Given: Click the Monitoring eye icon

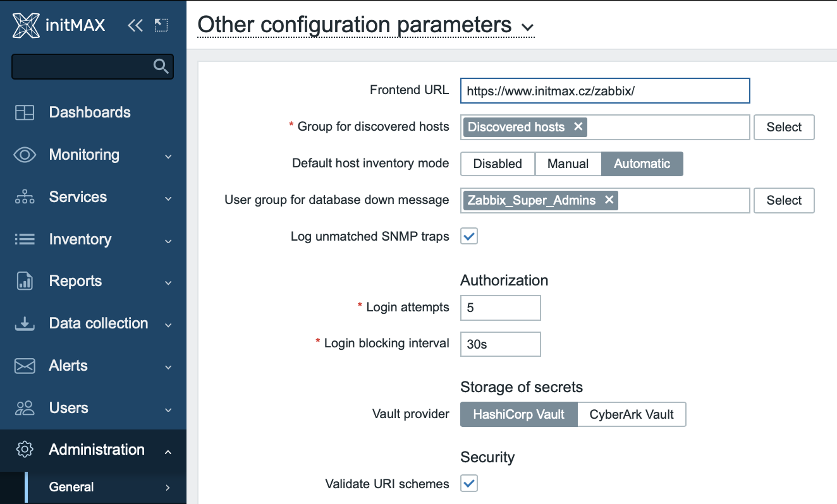Looking at the screenshot, I should click(x=25, y=155).
